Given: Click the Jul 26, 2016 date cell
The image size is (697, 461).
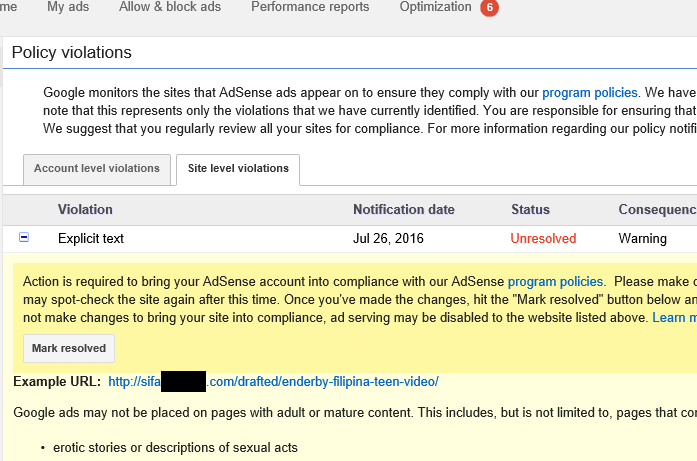Looking at the screenshot, I should pyautogui.click(x=388, y=239).
